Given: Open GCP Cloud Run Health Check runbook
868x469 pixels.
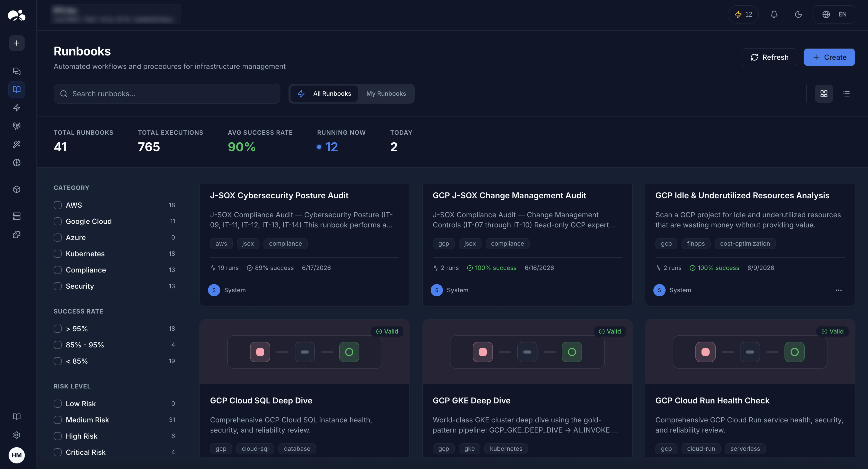Looking at the screenshot, I should click(x=712, y=400).
